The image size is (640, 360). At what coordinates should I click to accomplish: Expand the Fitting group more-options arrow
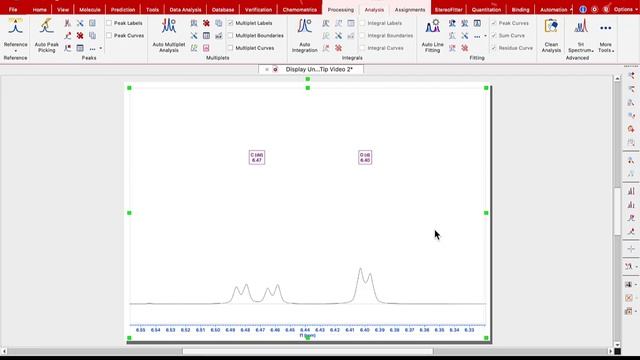pyautogui.click(x=485, y=36)
